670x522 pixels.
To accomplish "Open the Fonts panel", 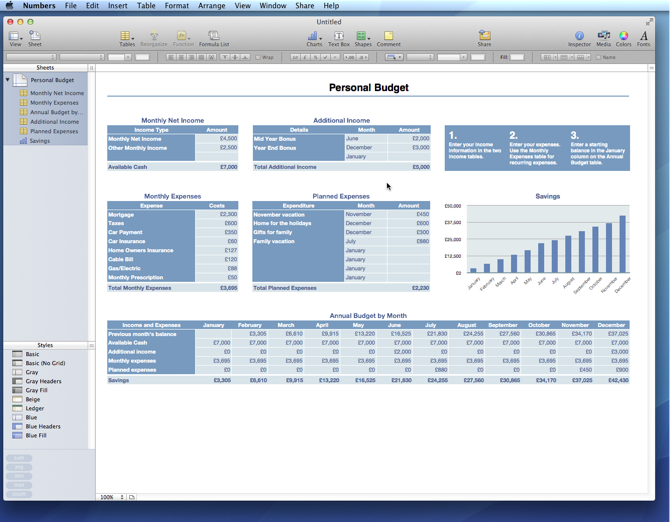I will click(644, 38).
